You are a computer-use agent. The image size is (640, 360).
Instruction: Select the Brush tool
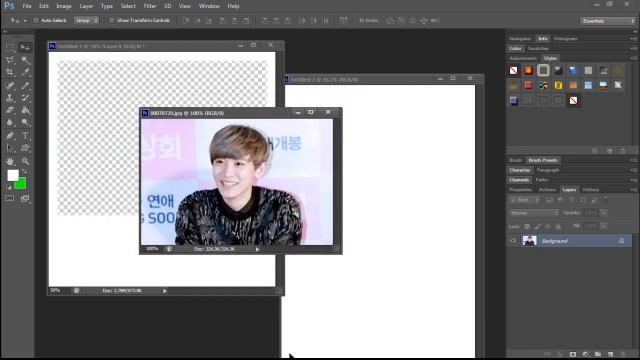[x=25, y=85]
